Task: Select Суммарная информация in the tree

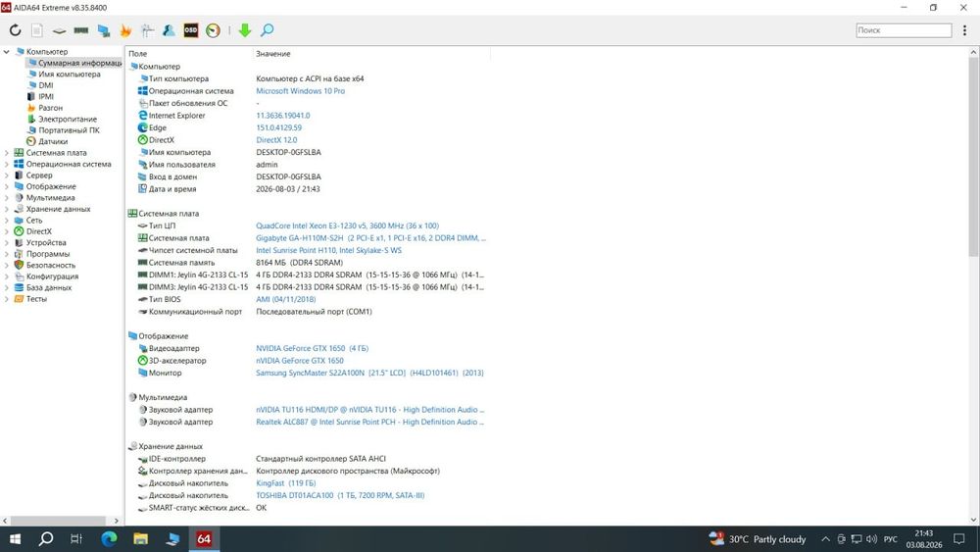Action: (x=75, y=63)
